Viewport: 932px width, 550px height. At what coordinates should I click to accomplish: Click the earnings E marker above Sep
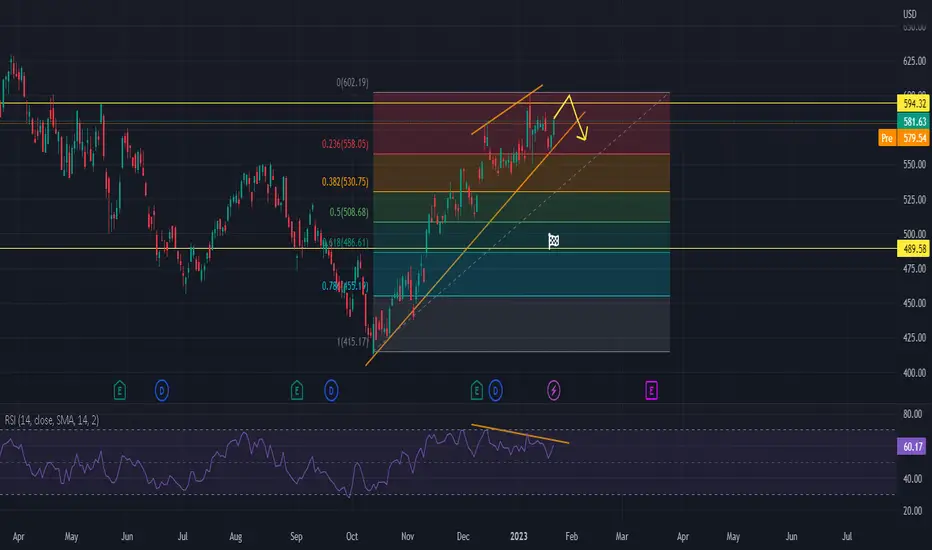click(x=297, y=391)
